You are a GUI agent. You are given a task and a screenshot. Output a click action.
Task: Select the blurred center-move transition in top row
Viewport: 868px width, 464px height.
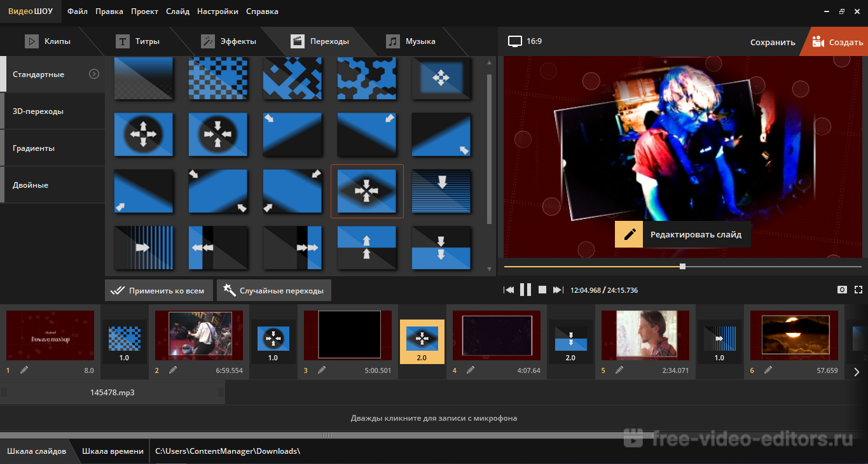[441, 78]
